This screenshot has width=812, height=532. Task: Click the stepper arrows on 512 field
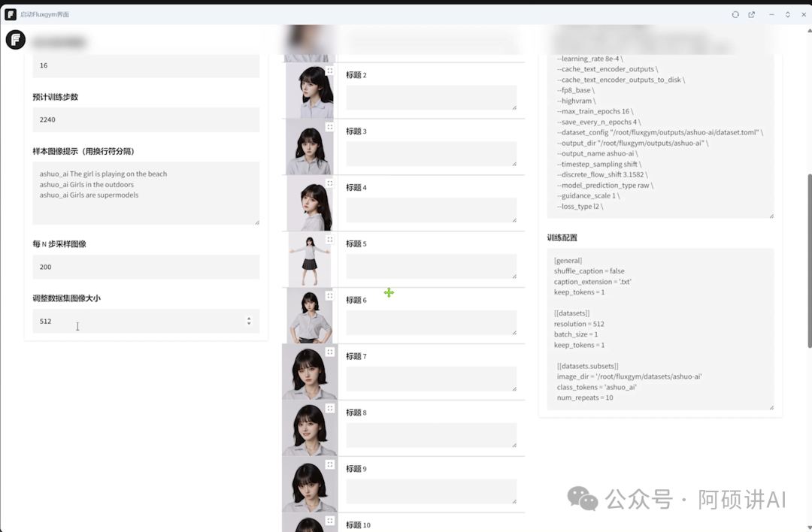coord(249,322)
